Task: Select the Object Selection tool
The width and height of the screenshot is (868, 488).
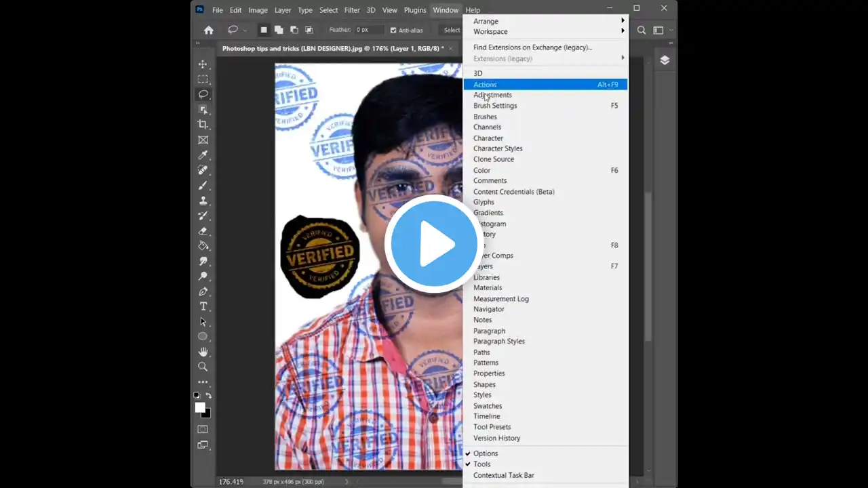Action: pyautogui.click(x=203, y=109)
